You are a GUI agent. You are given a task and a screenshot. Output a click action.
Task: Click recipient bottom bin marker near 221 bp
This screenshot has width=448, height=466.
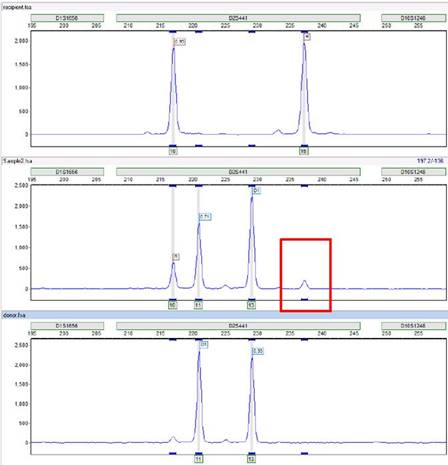coord(199,146)
